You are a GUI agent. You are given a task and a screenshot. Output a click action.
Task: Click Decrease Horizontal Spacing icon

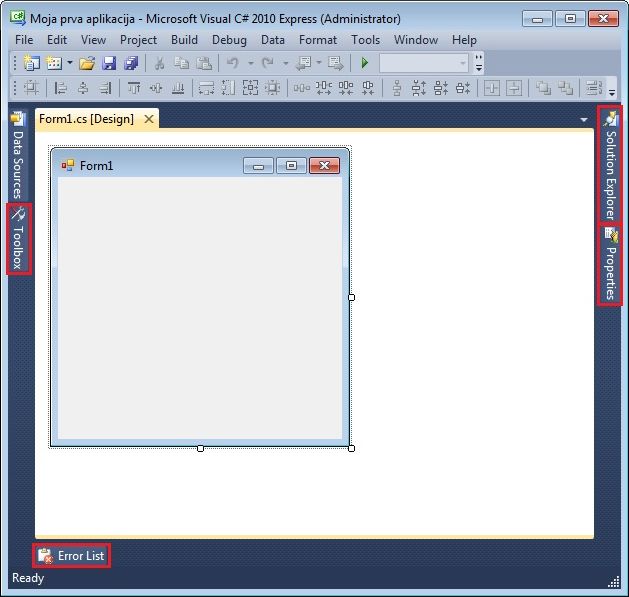[345, 88]
